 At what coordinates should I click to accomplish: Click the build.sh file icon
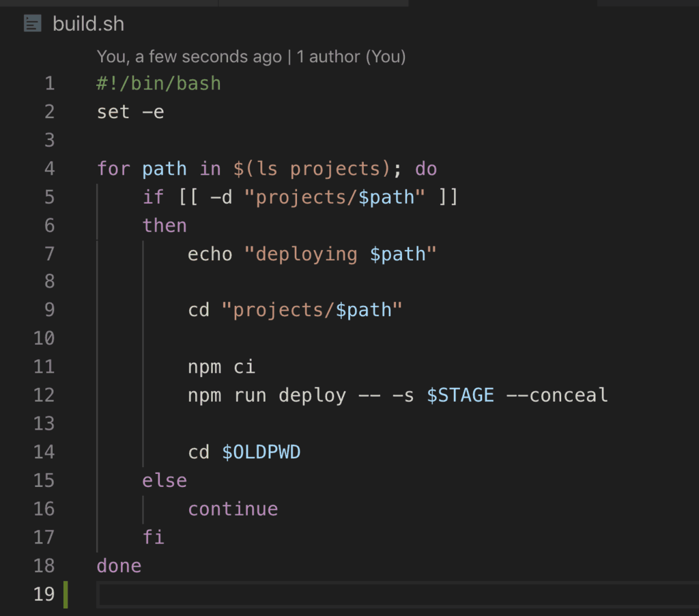click(x=32, y=24)
